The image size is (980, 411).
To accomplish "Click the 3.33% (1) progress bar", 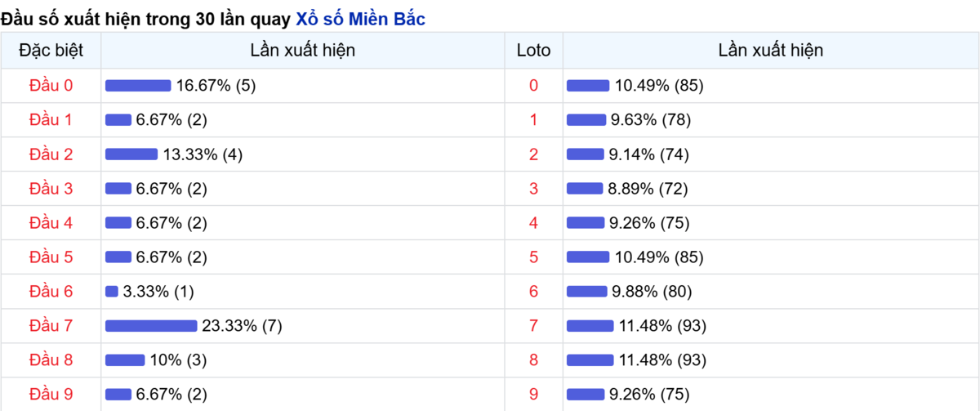I will pyautogui.click(x=112, y=292).
